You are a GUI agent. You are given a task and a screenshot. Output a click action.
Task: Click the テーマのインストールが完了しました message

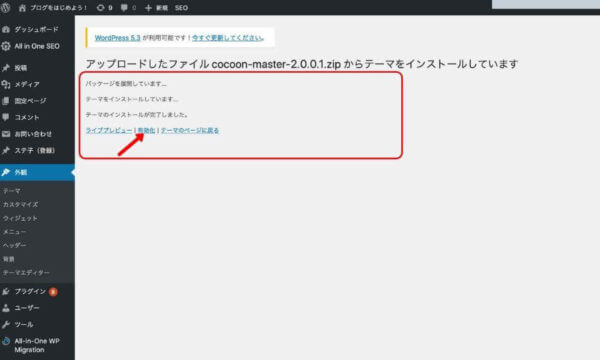pyautogui.click(x=137, y=114)
